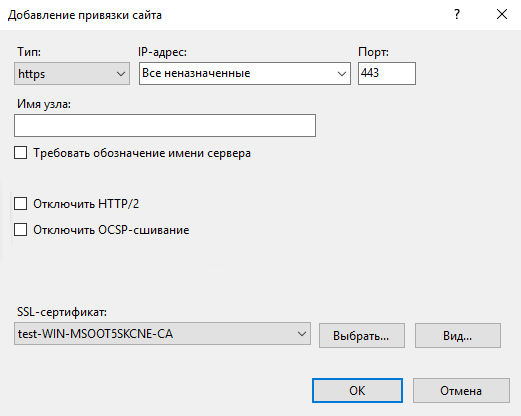Click the chevron arrow of the SSL-сертификат dropdown
Screen dimensions: 521x416
coord(302,334)
